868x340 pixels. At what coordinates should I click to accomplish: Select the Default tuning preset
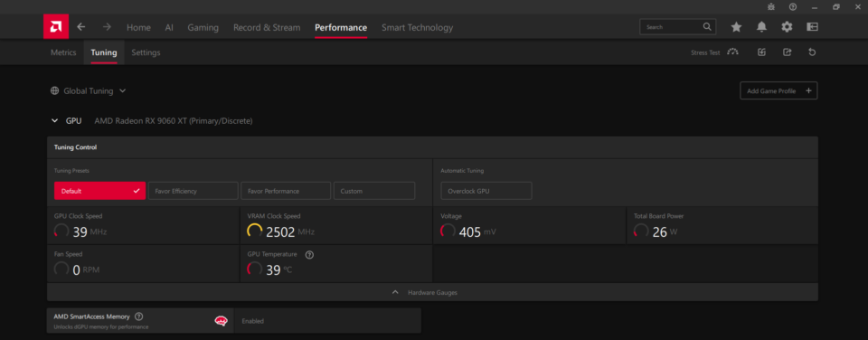99,191
